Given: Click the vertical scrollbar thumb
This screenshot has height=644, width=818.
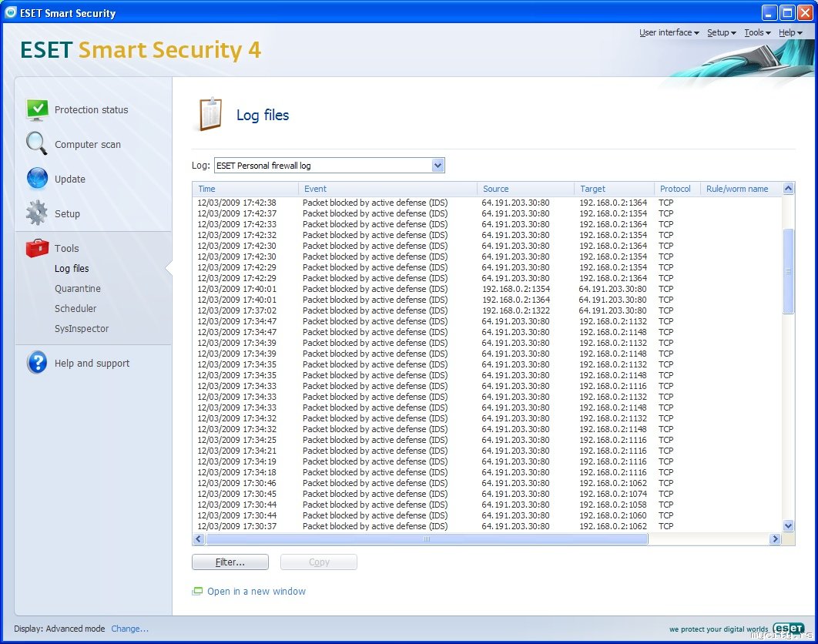Looking at the screenshot, I should 788,271.
